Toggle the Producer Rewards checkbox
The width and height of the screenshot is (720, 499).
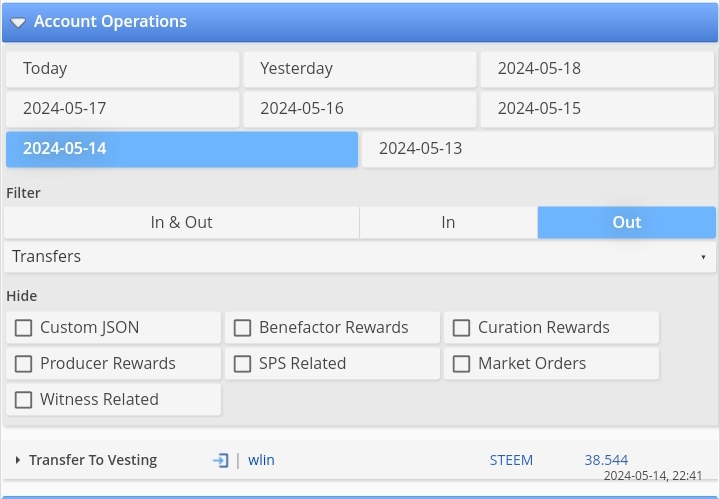(23, 364)
